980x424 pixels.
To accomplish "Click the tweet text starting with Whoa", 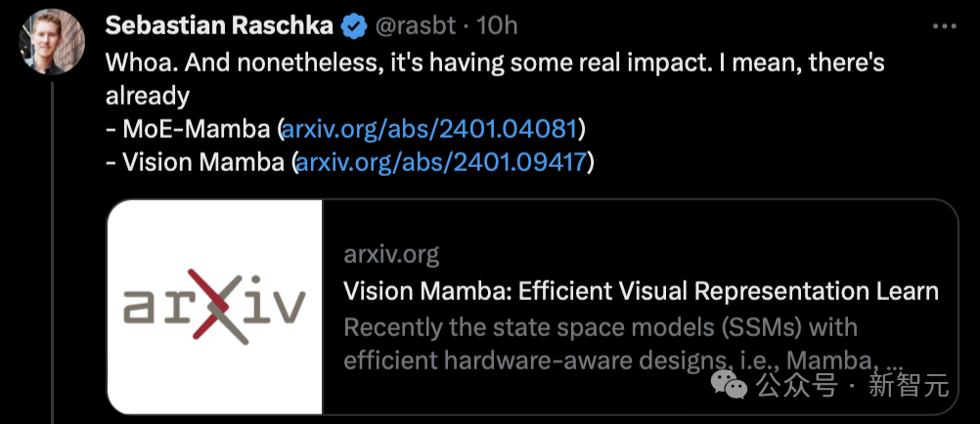I will [494, 78].
